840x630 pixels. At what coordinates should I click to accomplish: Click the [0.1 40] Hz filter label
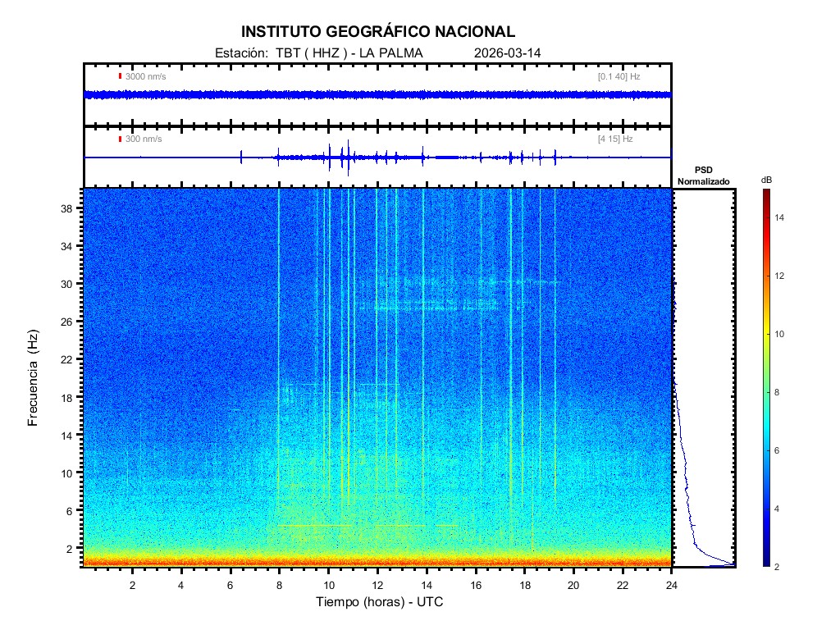pos(619,76)
